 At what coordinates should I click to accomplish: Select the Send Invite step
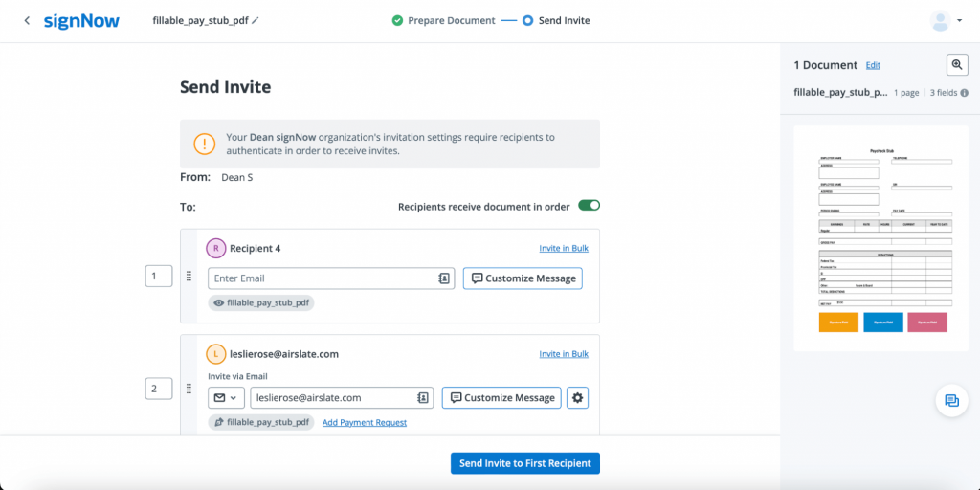(556, 20)
